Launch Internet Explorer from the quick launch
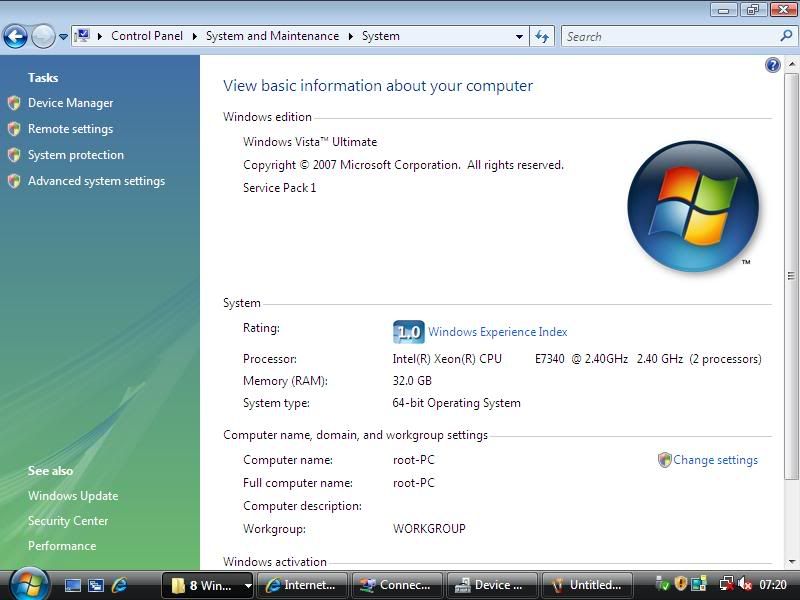The height and width of the screenshot is (600, 800). [119, 585]
